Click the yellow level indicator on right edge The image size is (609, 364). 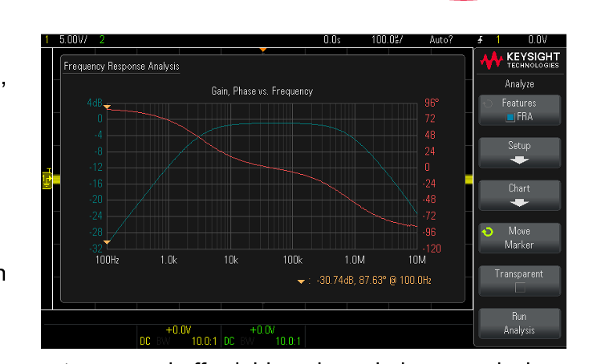click(x=469, y=180)
